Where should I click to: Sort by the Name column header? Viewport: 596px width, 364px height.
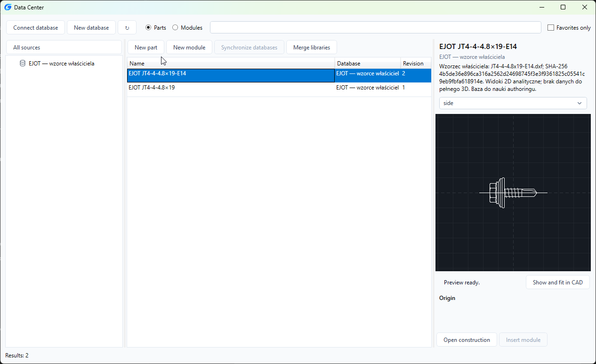point(231,64)
